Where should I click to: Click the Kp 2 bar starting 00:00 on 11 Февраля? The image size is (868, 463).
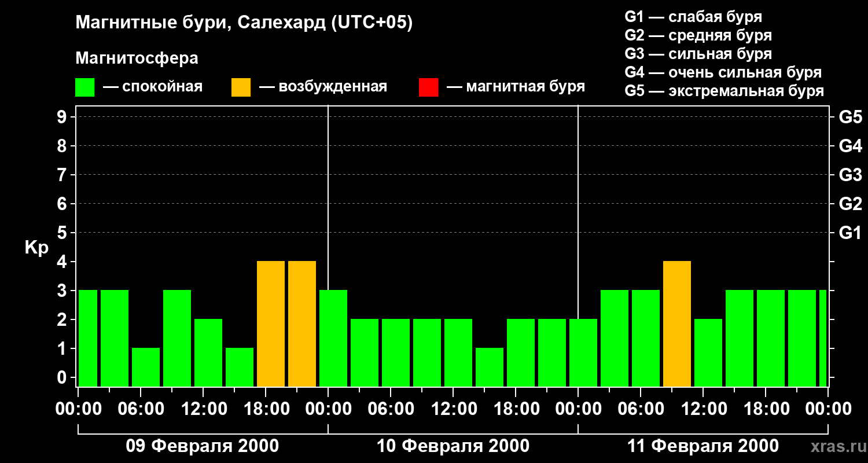pos(583,353)
